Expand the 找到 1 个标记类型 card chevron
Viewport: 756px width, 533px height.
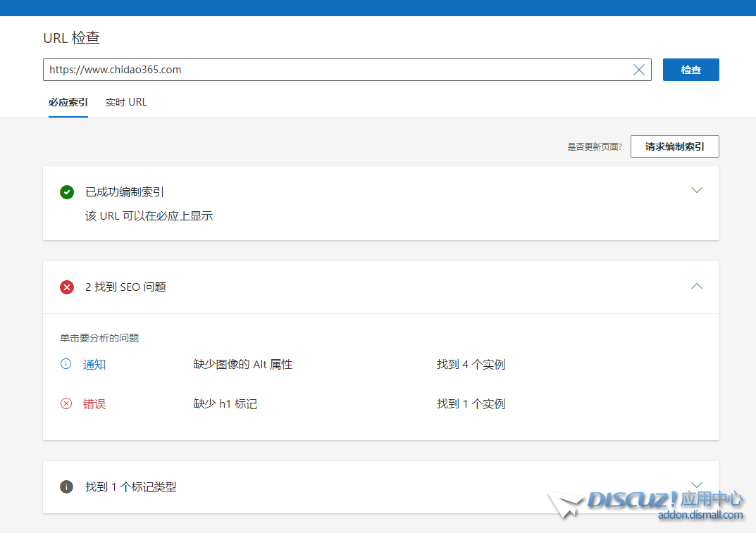pyautogui.click(x=697, y=484)
